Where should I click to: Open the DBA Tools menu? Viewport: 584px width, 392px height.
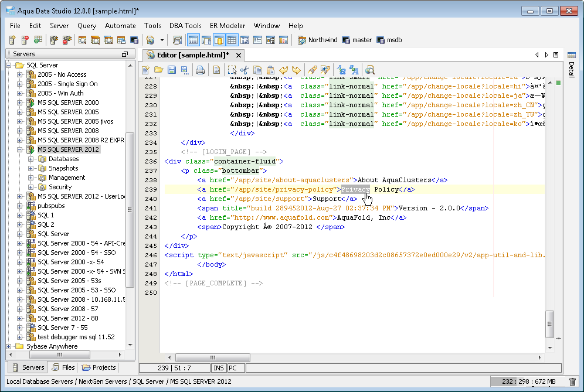click(185, 26)
